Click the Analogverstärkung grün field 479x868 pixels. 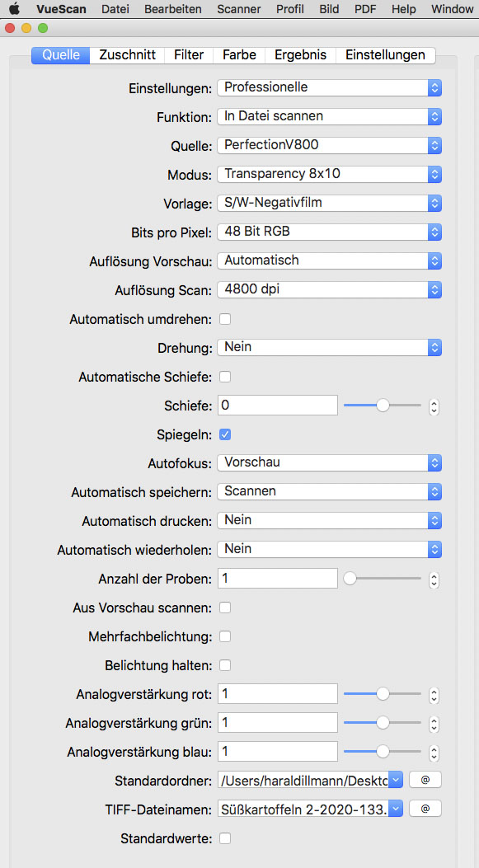(x=278, y=722)
